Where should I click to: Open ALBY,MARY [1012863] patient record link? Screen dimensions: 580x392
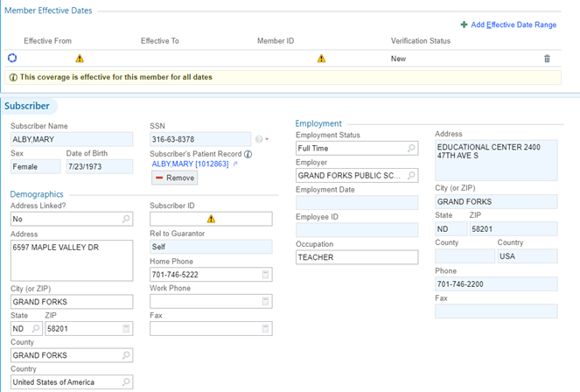click(190, 164)
